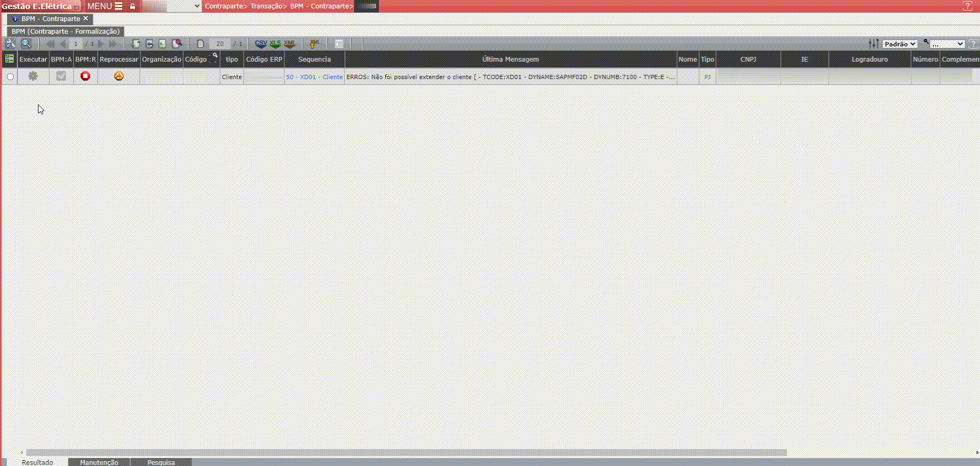Viewport: 980px width, 466px height.
Task: Click the CSV export icon
Action: 261,44
